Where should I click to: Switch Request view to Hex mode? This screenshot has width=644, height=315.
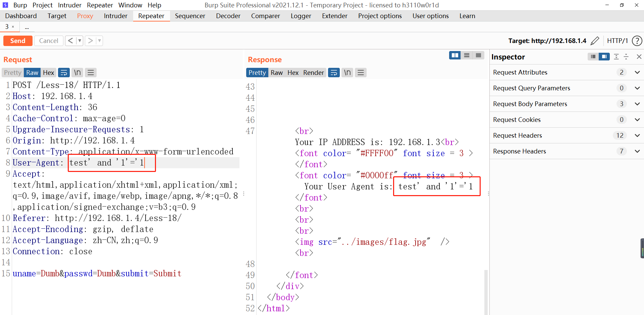[x=48, y=73]
